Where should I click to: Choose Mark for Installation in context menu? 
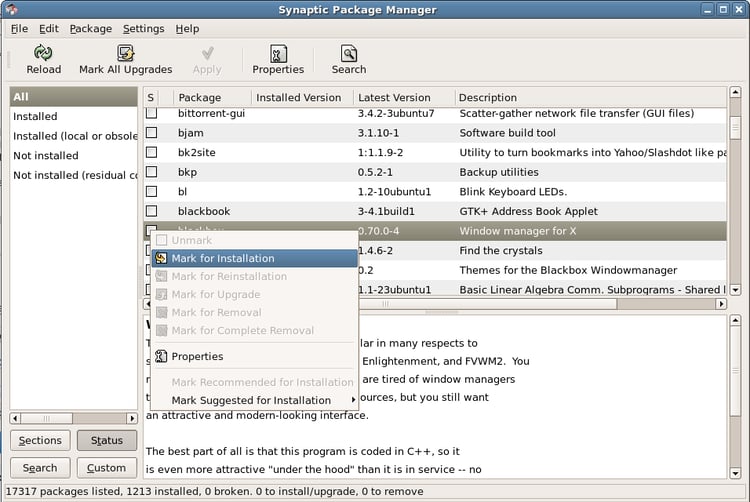tap(254, 258)
